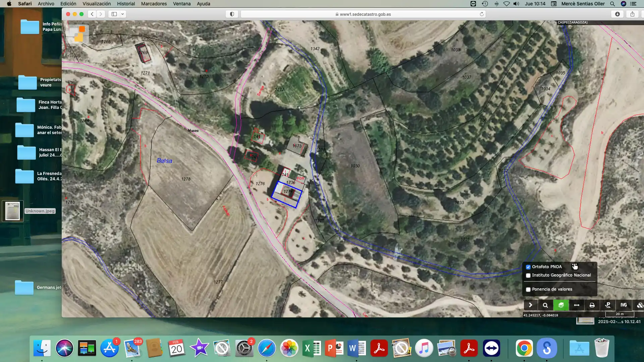644x362 pixels.
Task: Click parcel 1342 on the map
Action: (x=315, y=49)
